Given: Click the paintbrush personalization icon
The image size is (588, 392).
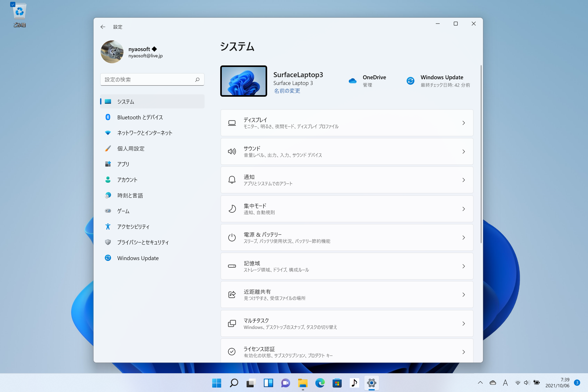Looking at the screenshot, I should [108, 149].
